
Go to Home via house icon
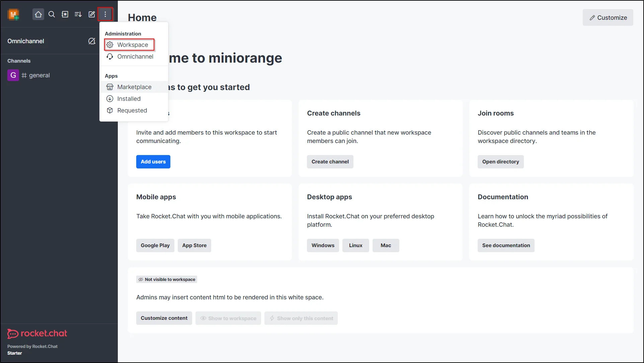coord(38,14)
